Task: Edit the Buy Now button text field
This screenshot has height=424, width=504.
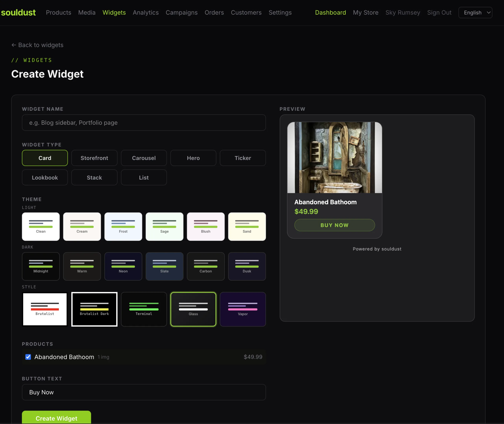Action: click(144, 392)
